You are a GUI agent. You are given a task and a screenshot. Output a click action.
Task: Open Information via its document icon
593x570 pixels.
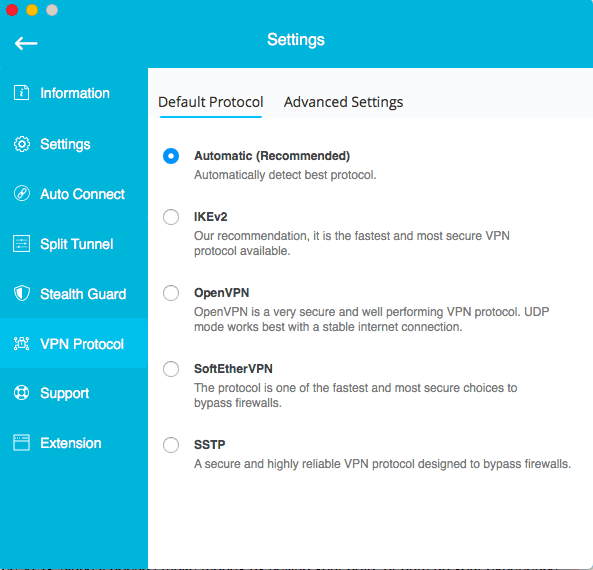(22, 93)
